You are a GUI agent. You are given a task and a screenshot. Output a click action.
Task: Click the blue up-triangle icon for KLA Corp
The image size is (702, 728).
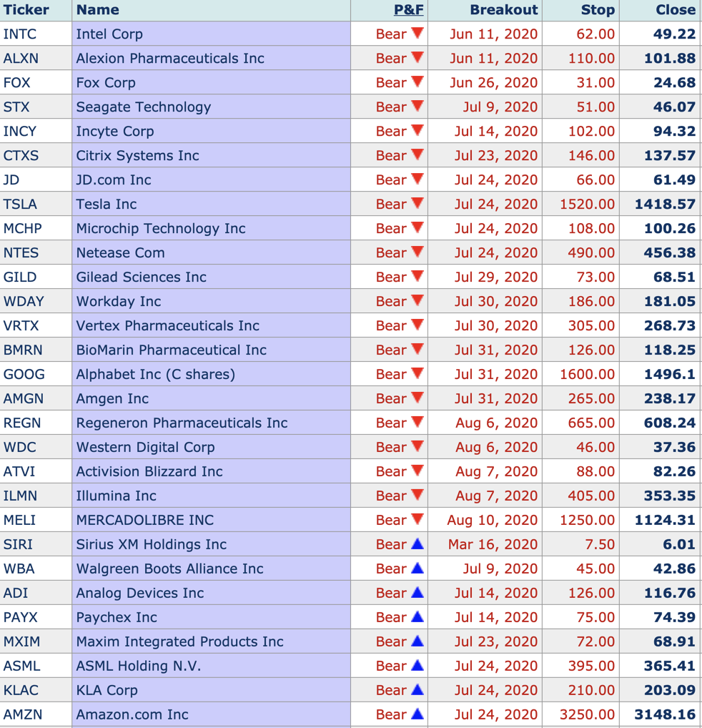(x=417, y=689)
